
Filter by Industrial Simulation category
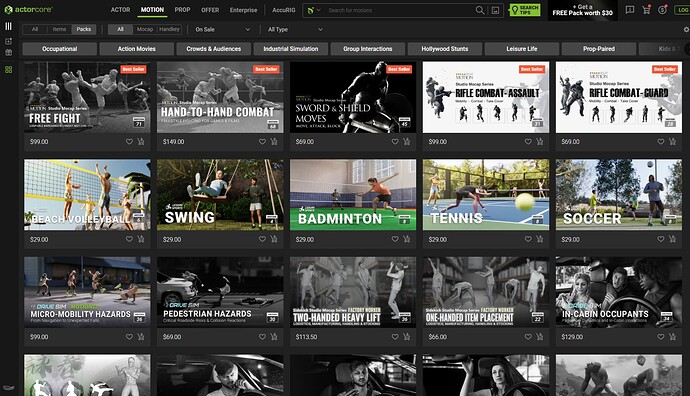click(290, 49)
